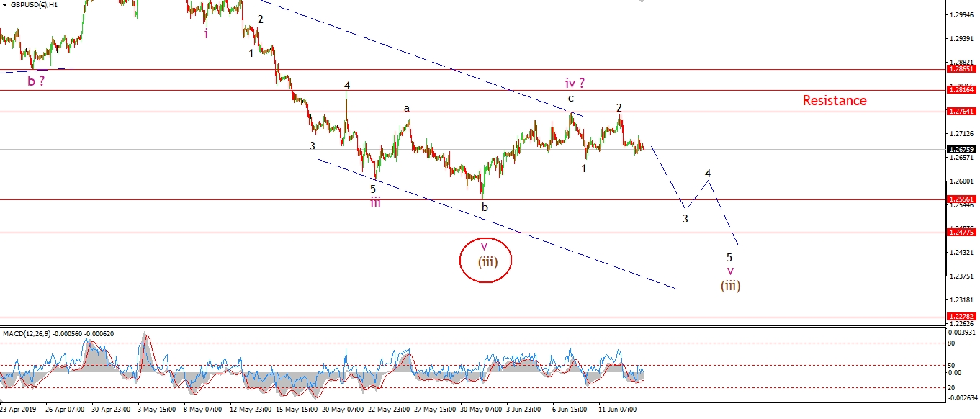Image resolution: width=980 pixels, height=419 pixels.
Task: Open the chart menu arrow beside GBPUSD title
Action: [5, 4]
